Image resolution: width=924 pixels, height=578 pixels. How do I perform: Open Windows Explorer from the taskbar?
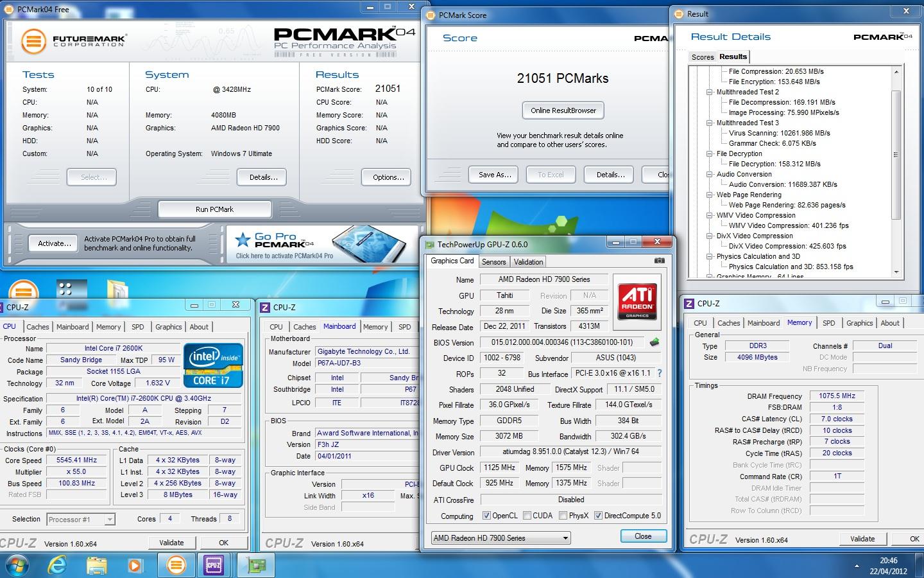pos(96,565)
